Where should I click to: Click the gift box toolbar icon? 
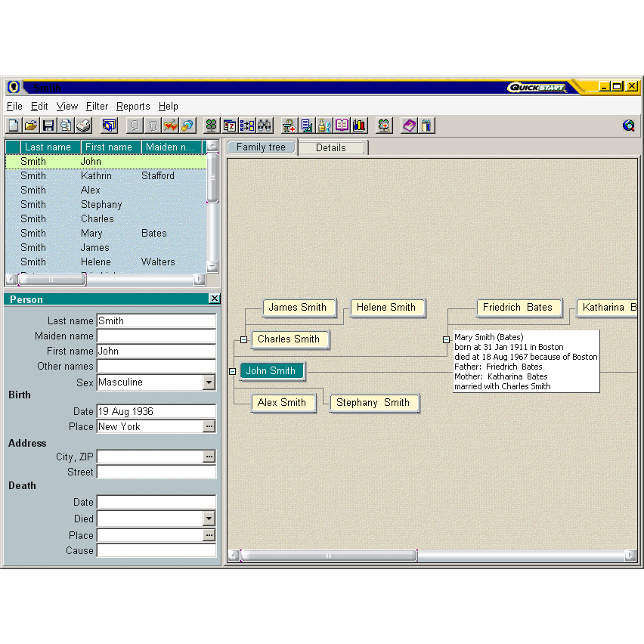427,125
